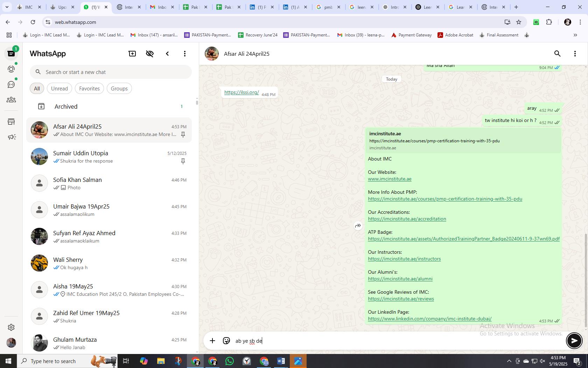
Task: Open Afsar Ali contact profile picture in header
Action: 212,54
